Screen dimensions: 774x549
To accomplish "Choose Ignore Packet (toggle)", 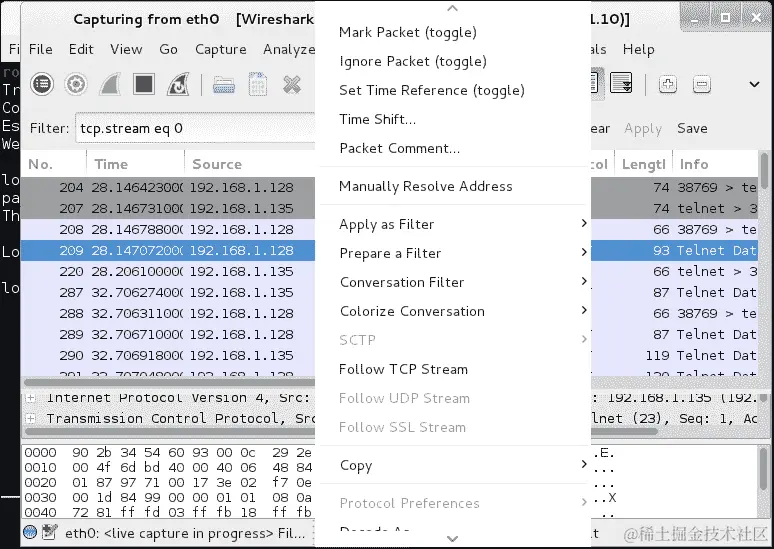I will pyautogui.click(x=452, y=62).
